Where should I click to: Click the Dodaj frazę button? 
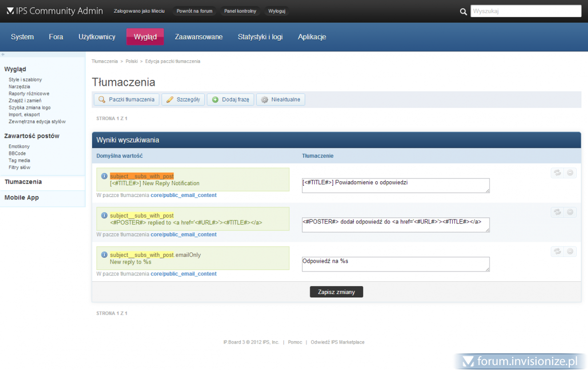pos(230,99)
